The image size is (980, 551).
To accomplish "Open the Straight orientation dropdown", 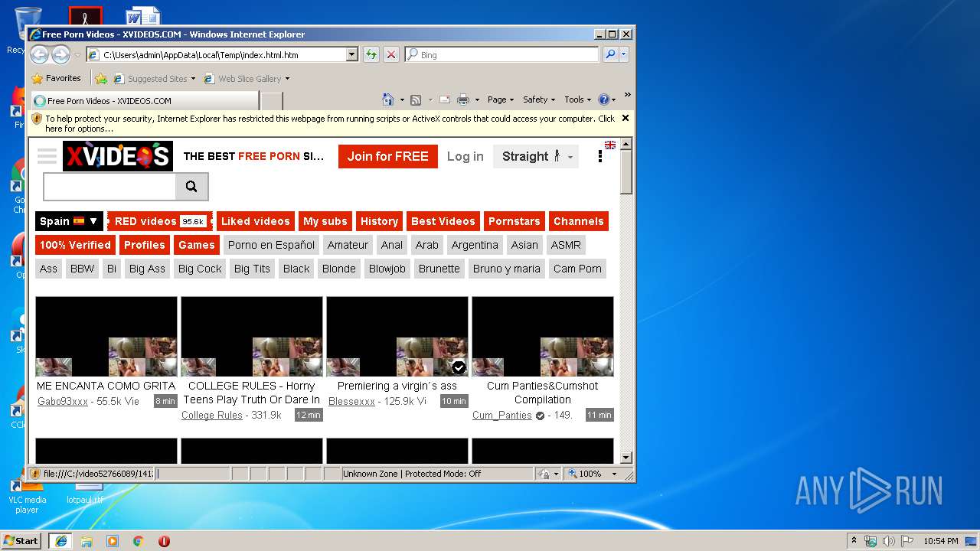I will (536, 156).
